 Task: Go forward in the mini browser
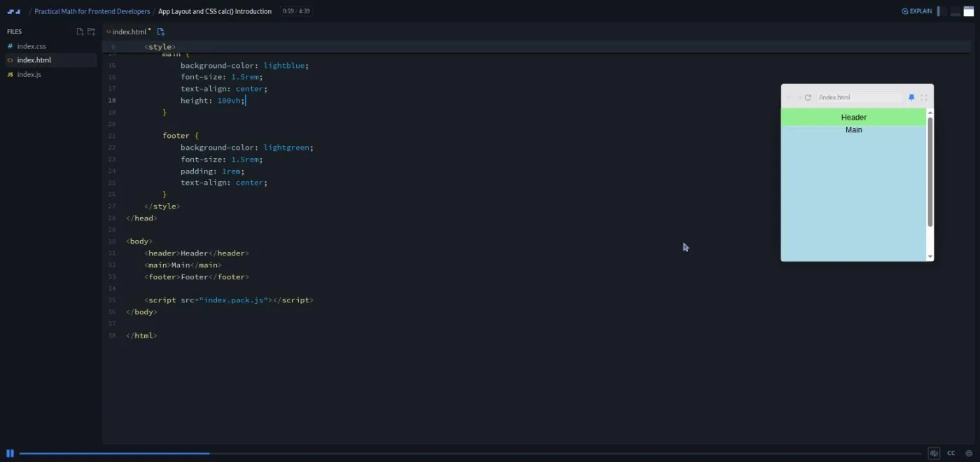pyautogui.click(x=798, y=97)
